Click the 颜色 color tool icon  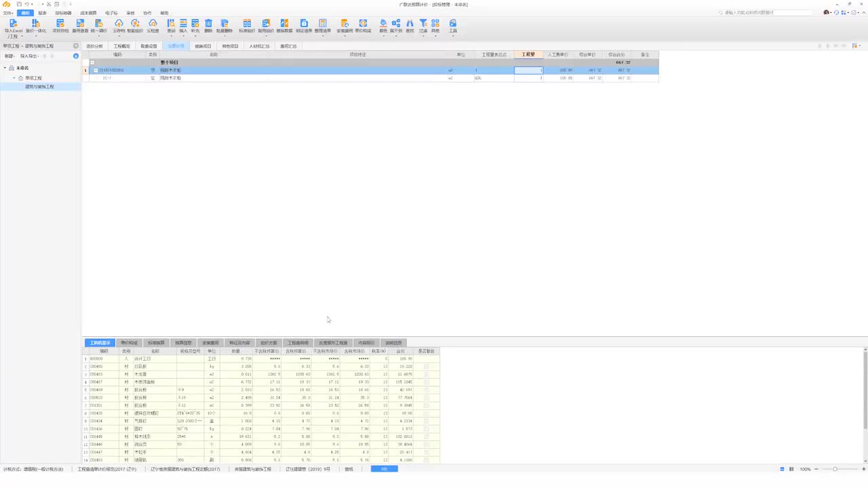383,26
